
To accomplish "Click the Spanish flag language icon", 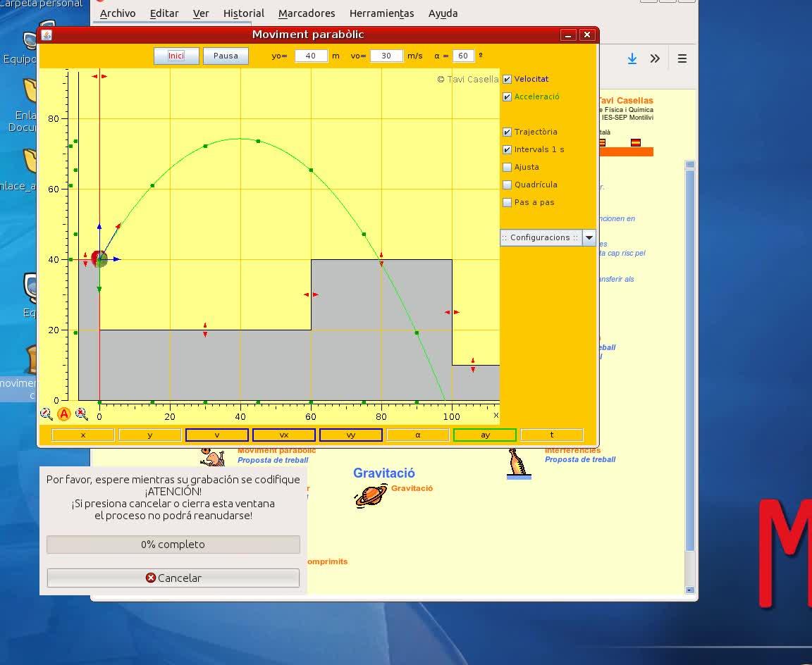I will (x=636, y=142).
